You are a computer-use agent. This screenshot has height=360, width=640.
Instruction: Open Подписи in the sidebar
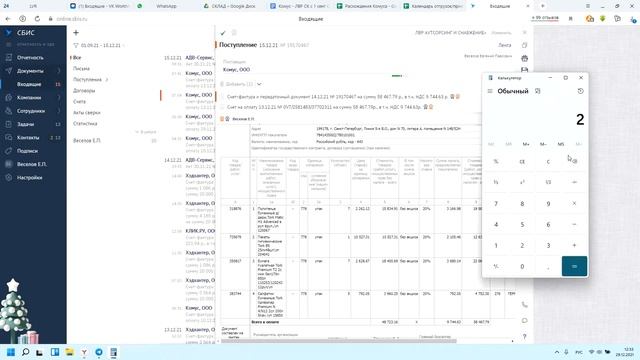pyautogui.click(x=27, y=151)
